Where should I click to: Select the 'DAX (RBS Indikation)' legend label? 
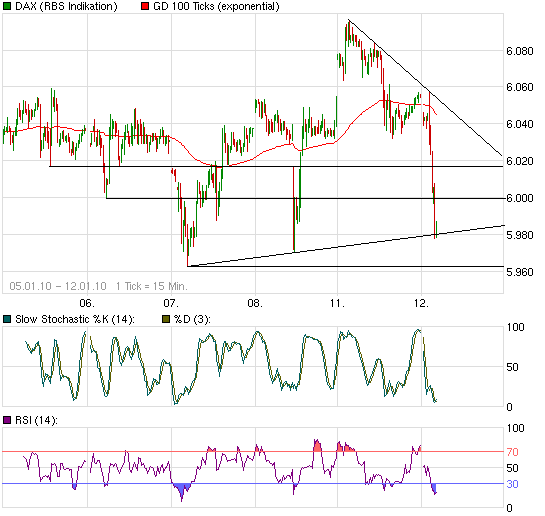pyautogui.click(x=66, y=6)
